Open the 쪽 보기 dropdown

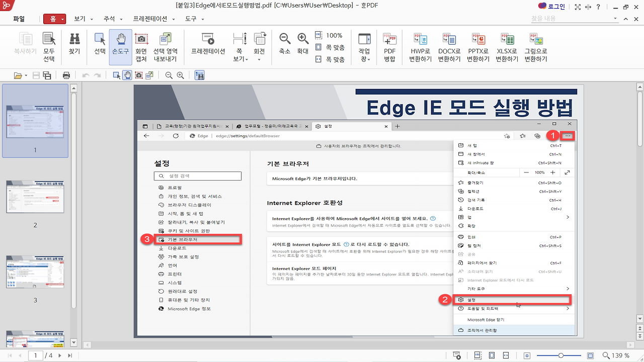239,47
